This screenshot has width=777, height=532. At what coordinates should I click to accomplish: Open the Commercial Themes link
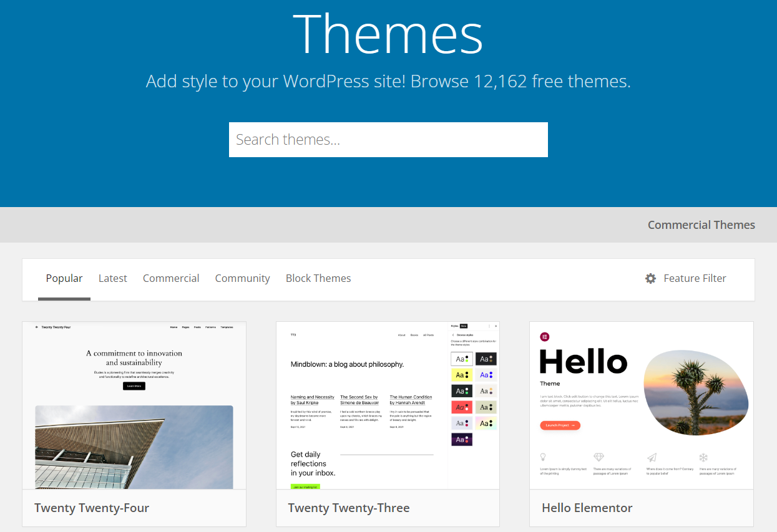pyautogui.click(x=701, y=225)
